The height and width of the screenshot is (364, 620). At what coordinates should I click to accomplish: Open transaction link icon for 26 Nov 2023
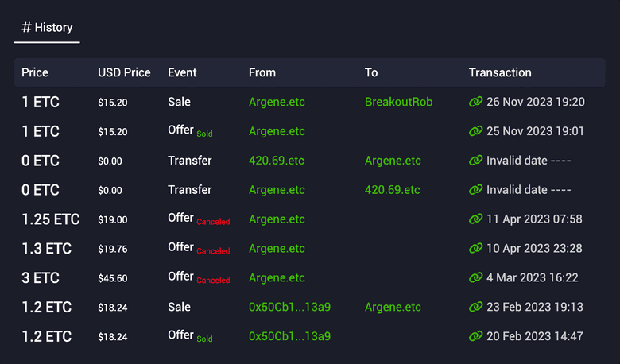click(x=475, y=102)
